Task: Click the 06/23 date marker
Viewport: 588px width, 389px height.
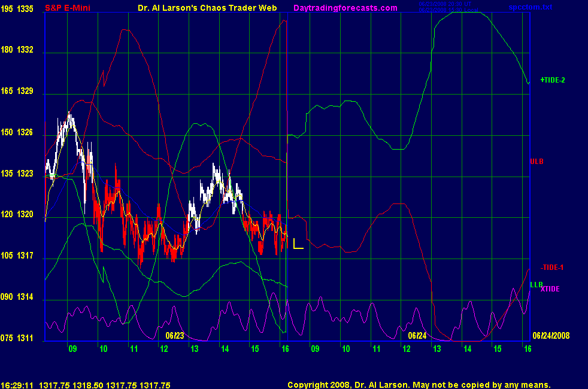Action: [175, 336]
